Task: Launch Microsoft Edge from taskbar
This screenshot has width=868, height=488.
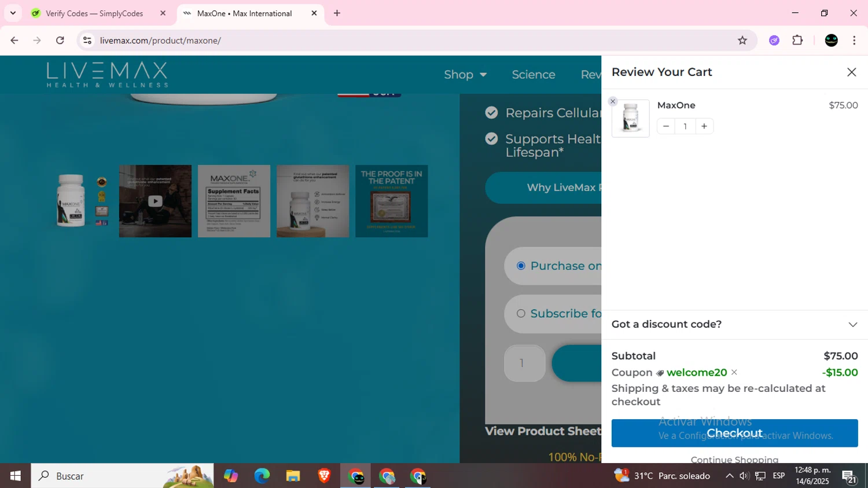Action: 262,476
